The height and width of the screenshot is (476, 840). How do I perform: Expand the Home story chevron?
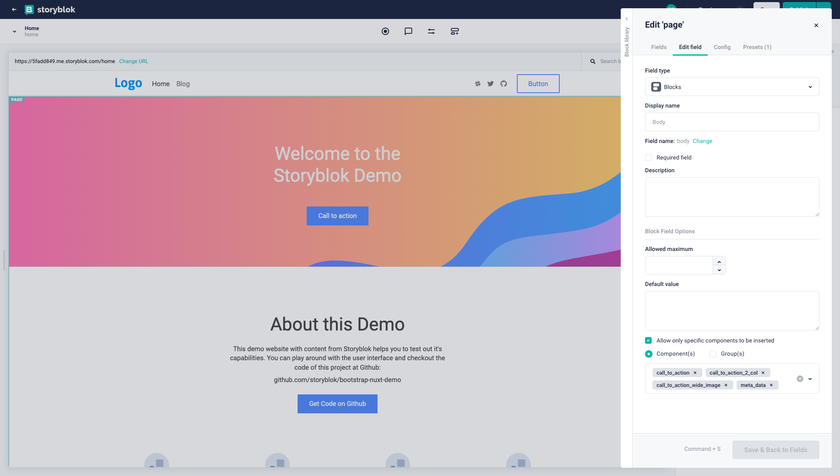coord(14,31)
